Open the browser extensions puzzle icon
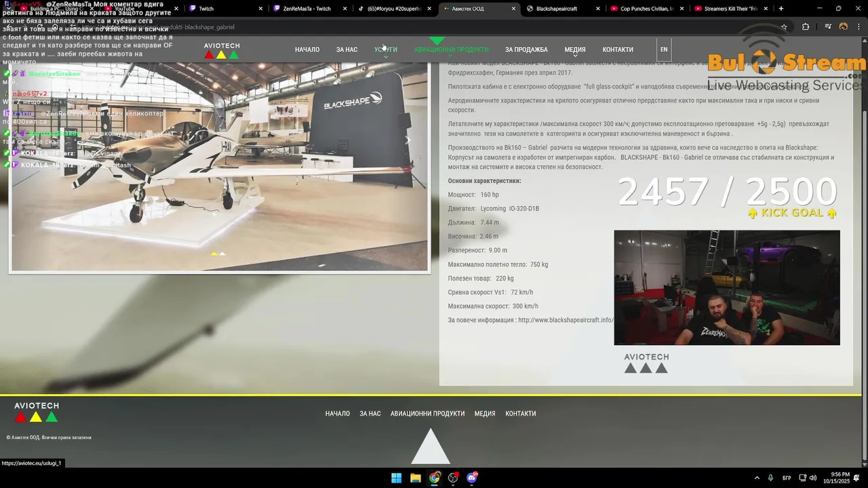This screenshot has height=488, width=868. [806, 27]
